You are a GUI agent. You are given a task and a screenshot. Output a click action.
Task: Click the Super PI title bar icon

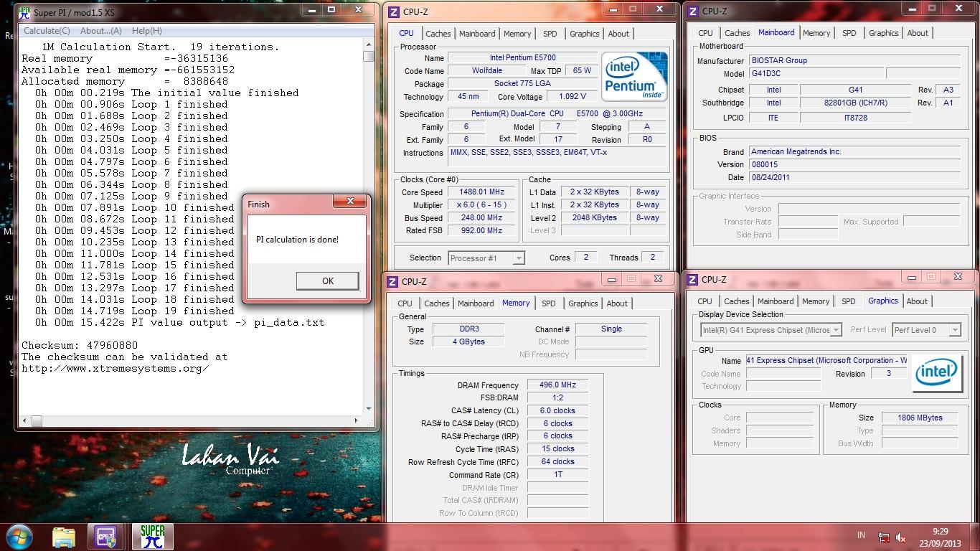pyautogui.click(x=24, y=13)
